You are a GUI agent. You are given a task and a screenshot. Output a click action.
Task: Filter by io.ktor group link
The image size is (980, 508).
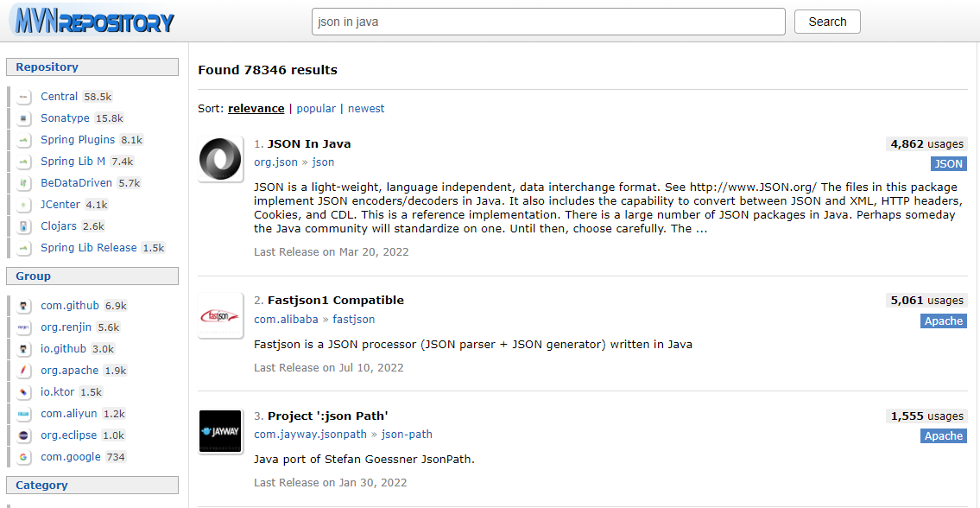pyautogui.click(x=58, y=392)
